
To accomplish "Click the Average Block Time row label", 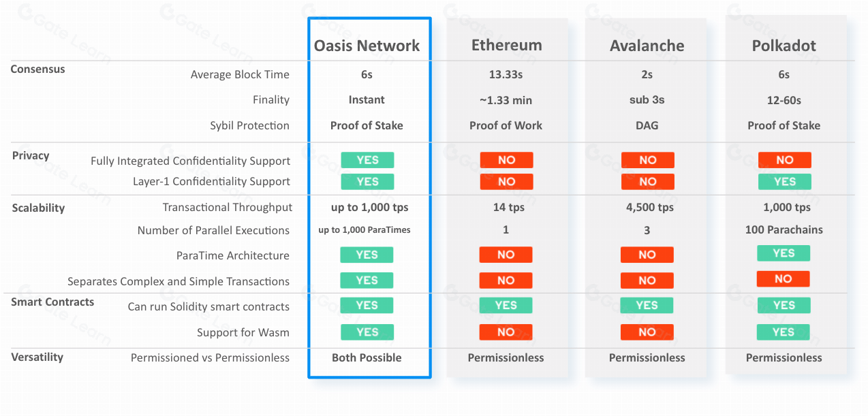I will point(240,75).
